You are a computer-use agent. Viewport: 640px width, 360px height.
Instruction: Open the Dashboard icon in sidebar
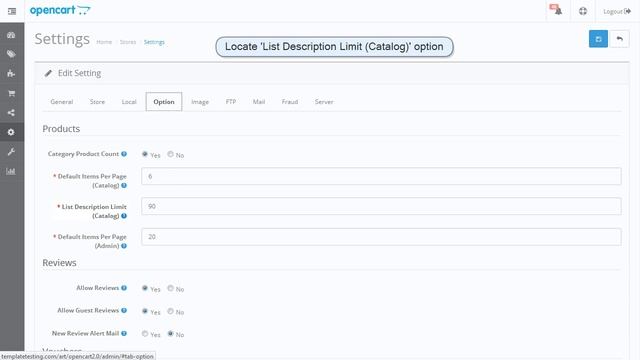(x=11, y=35)
